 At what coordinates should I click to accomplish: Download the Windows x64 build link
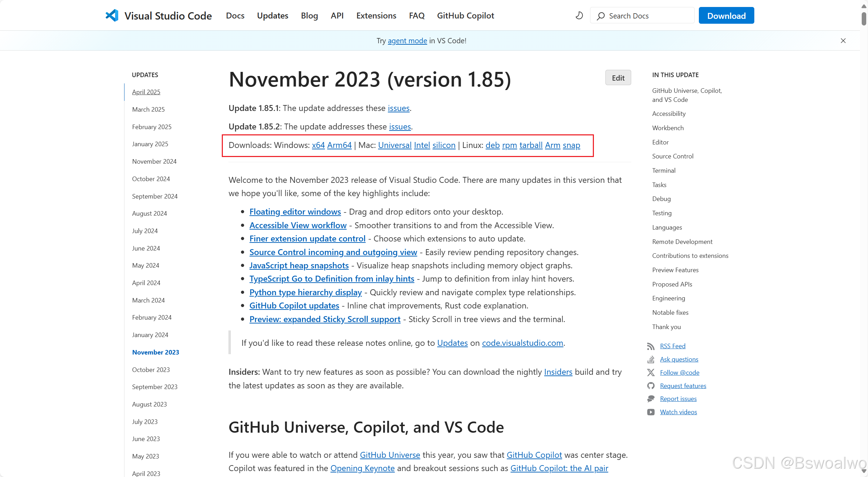pyautogui.click(x=318, y=145)
